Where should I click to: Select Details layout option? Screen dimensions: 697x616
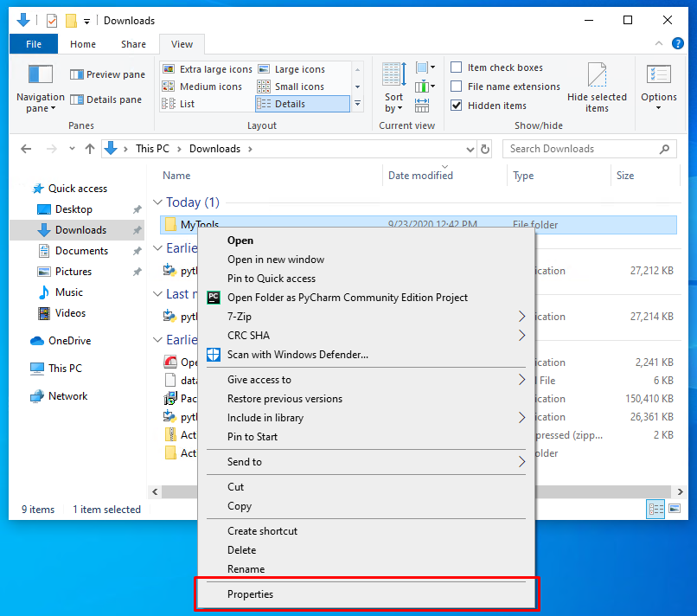(x=303, y=104)
